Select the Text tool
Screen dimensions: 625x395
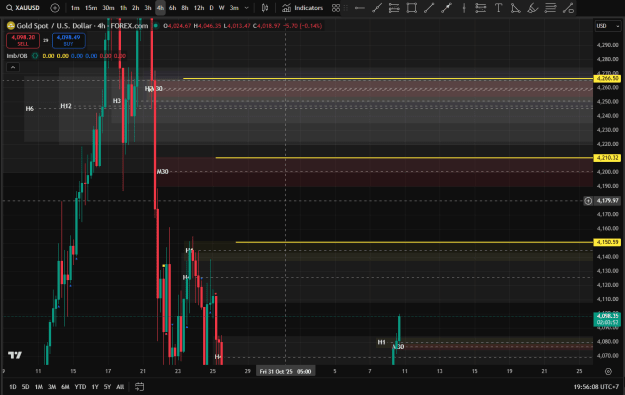coord(498,8)
